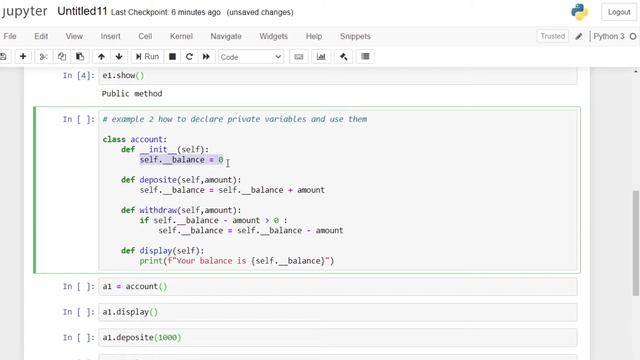This screenshot has width=640, height=360.
Task: Click the 'class account:' line
Action: click(x=135, y=139)
